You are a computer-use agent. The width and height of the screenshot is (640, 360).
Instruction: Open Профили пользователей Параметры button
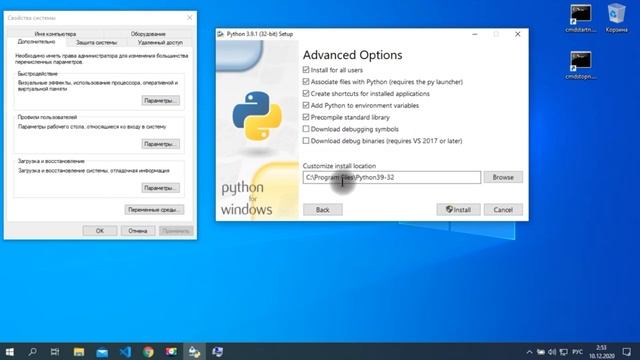[161, 144]
